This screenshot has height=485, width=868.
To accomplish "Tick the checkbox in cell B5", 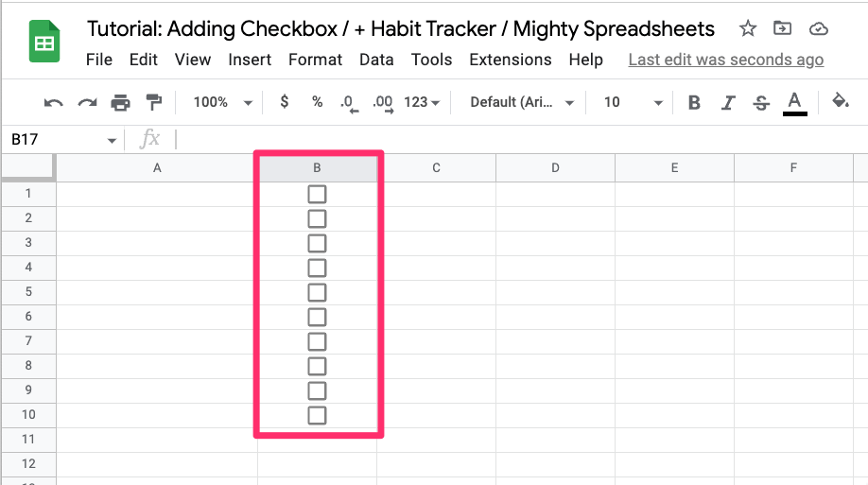I will 317,292.
